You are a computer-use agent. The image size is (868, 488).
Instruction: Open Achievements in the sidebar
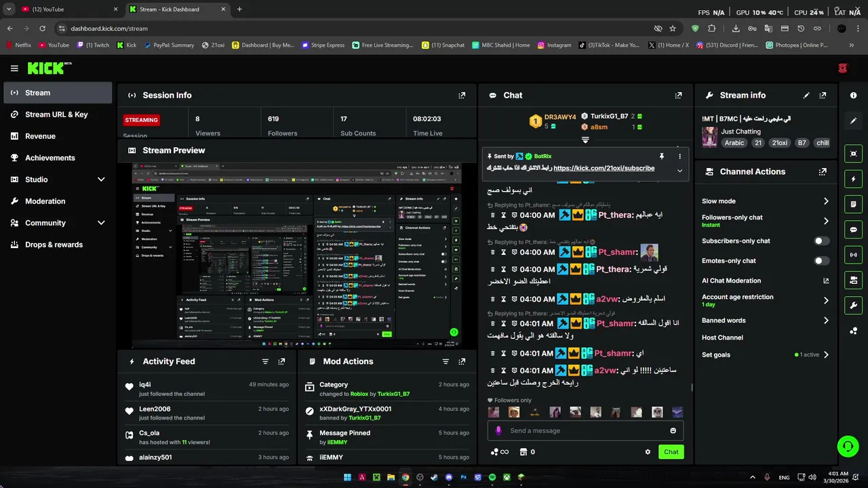[x=58, y=158]
